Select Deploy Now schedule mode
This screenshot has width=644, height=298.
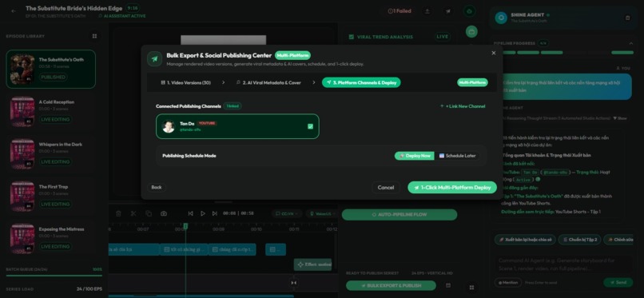[x=415, y=156]
